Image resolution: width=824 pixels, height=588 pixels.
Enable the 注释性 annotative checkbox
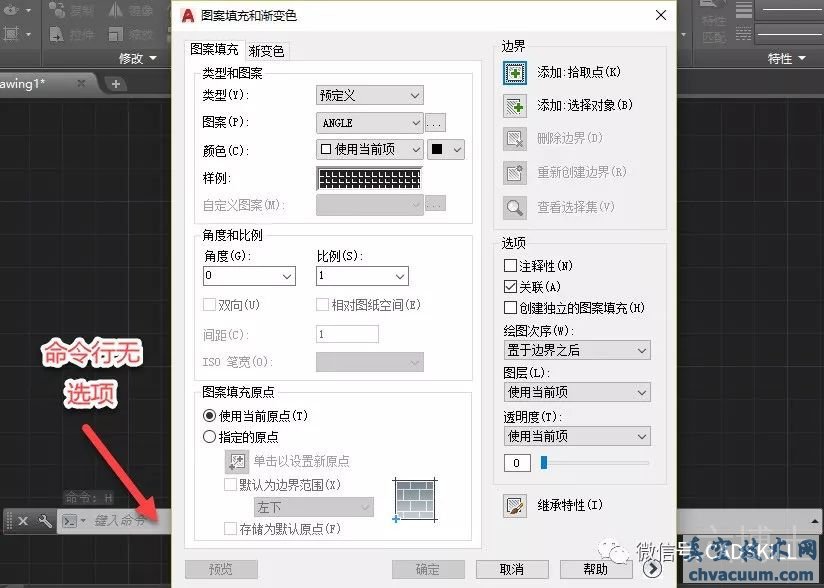[x=511, y=266]
